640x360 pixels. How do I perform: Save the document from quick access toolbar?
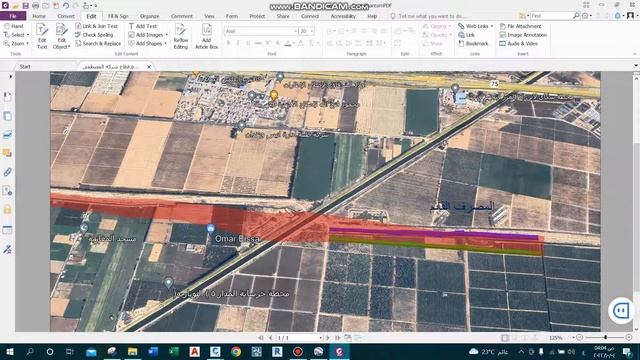pyautogui.click(x=25, y=6)
